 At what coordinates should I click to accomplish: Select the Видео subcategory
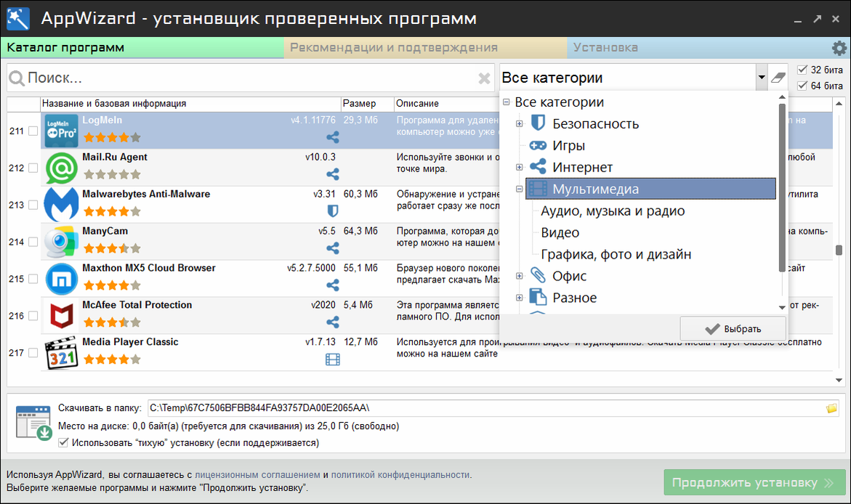click(x=560, y=232)
